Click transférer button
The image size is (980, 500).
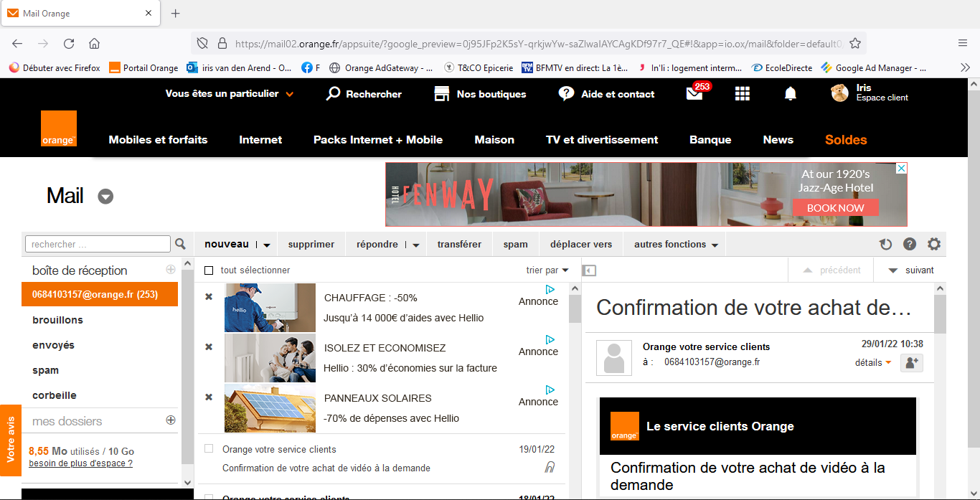459,245
